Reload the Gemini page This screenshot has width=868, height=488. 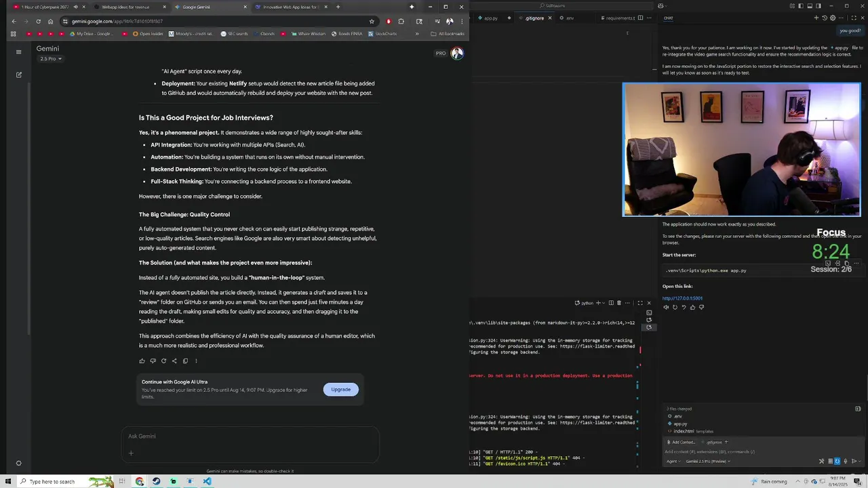(x=38, y=21)
